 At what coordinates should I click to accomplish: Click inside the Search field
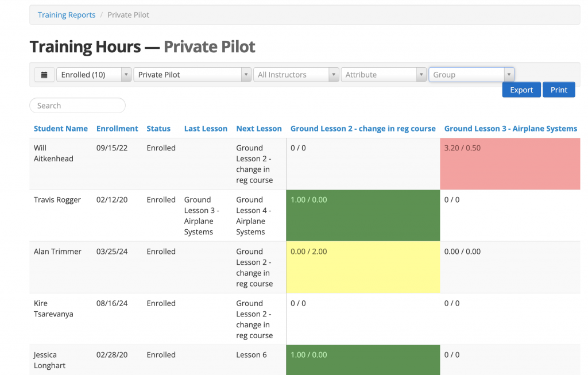(x=77, y=105)
